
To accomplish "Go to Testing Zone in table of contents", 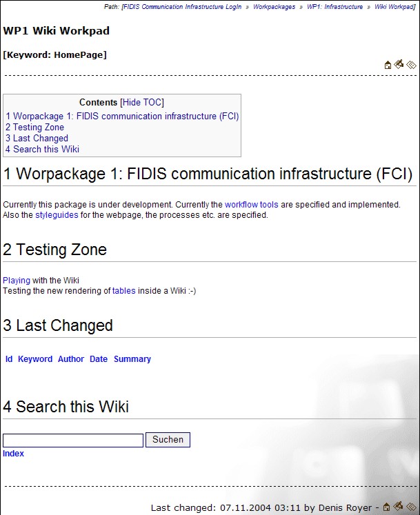I will click(x=34, y=128).
